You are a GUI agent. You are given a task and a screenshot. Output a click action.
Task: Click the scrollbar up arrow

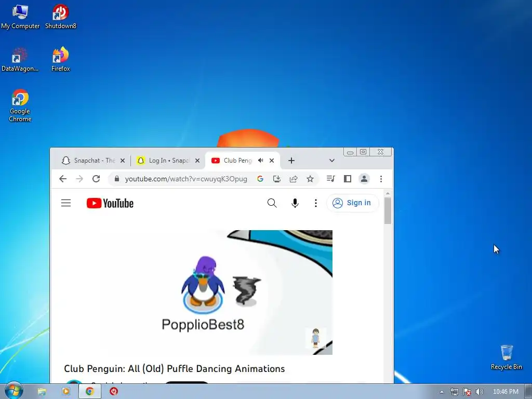[x=388, y=193]
